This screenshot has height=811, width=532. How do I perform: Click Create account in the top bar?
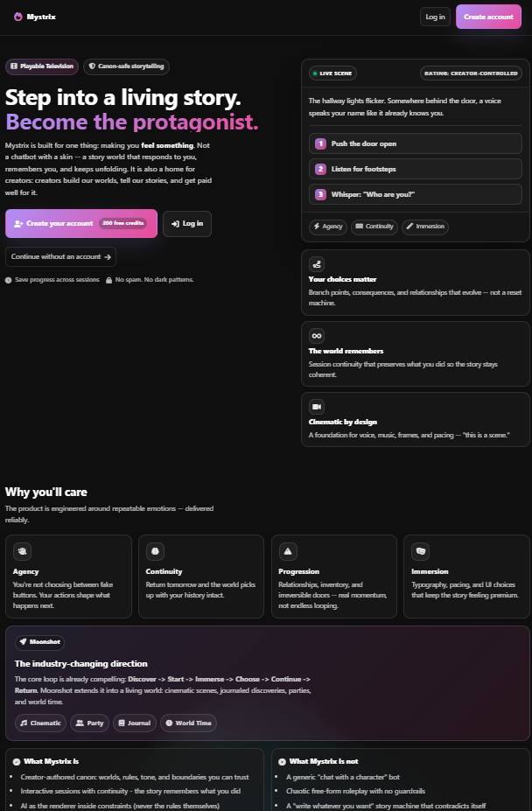pos(488,17)
